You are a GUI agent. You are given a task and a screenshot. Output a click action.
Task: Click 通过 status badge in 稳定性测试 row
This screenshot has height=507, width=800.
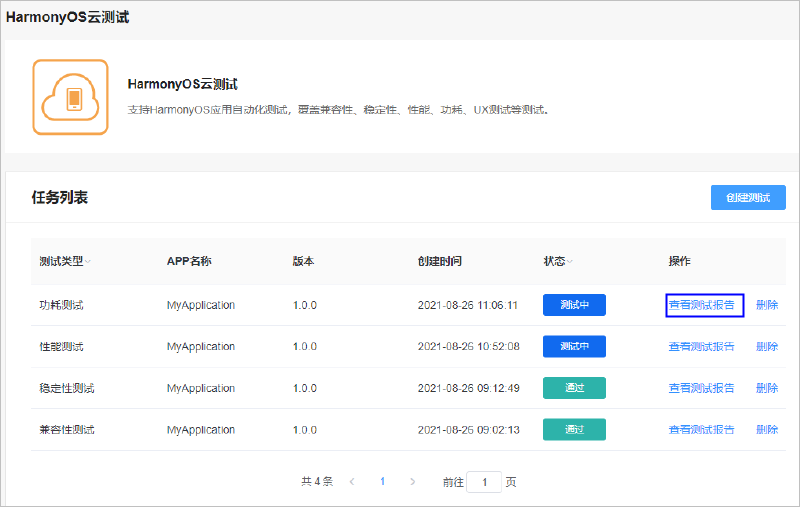pyautogui.click(x=574, y=388)
